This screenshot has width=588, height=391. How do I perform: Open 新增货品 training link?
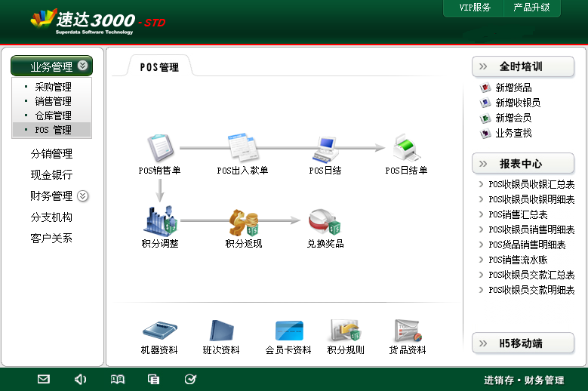click(x=513, y=88)
